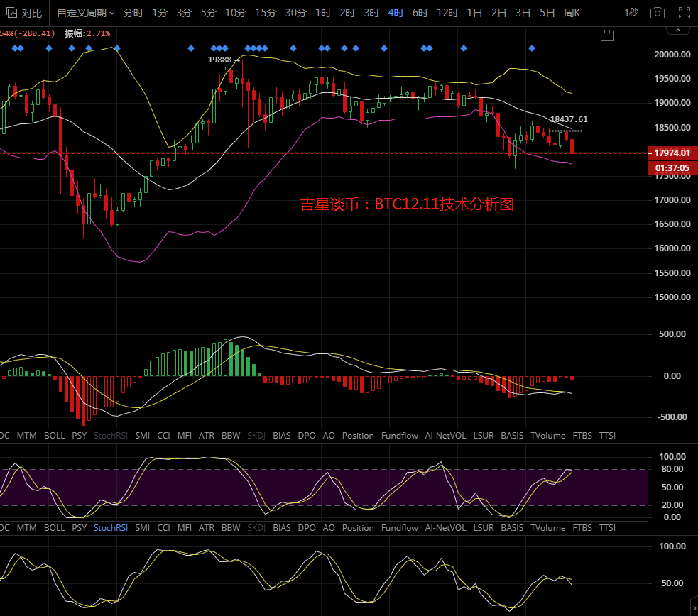Open the 自定义周期 dropdown
Viewport: 698px width, 616px height.
pyautogui.click(x=85, y=13)
